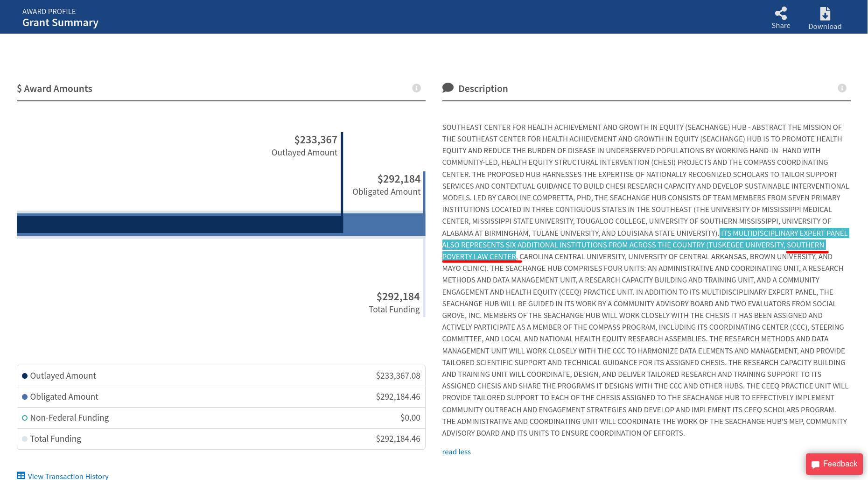Click the Description section heading

[483, 89]
